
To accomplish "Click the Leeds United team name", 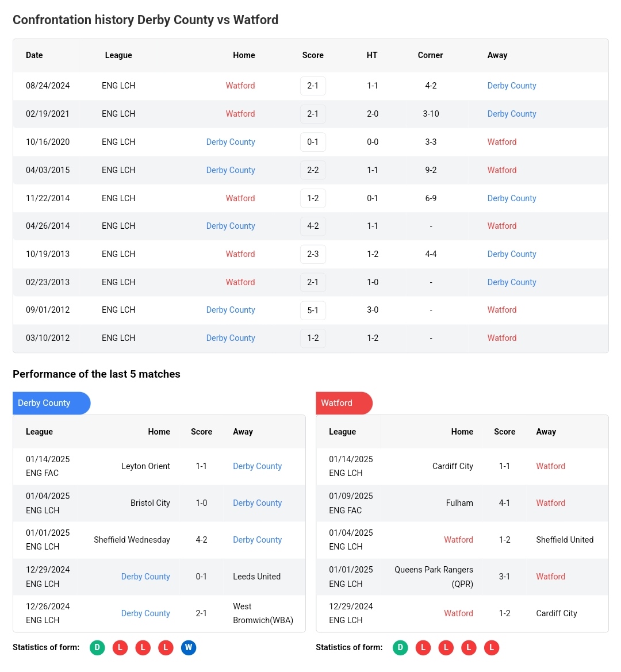I will tap(256, 577).
